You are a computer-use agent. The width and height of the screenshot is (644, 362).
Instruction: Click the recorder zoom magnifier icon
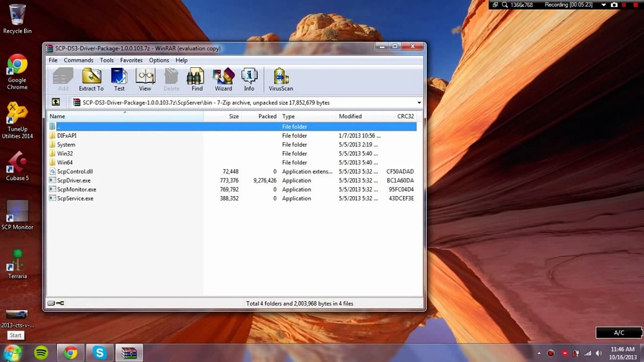505,5
